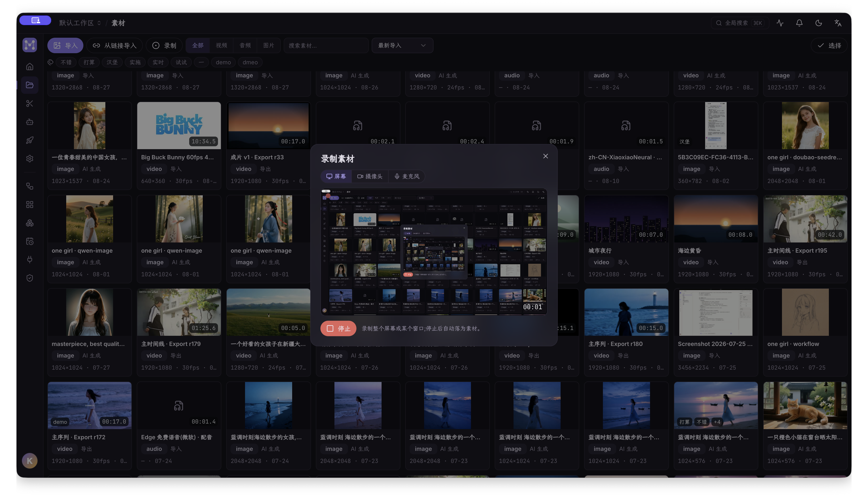Click the title 主时间线 · Export r195
This screenshot has height=498, width=868.
point(797,251)
